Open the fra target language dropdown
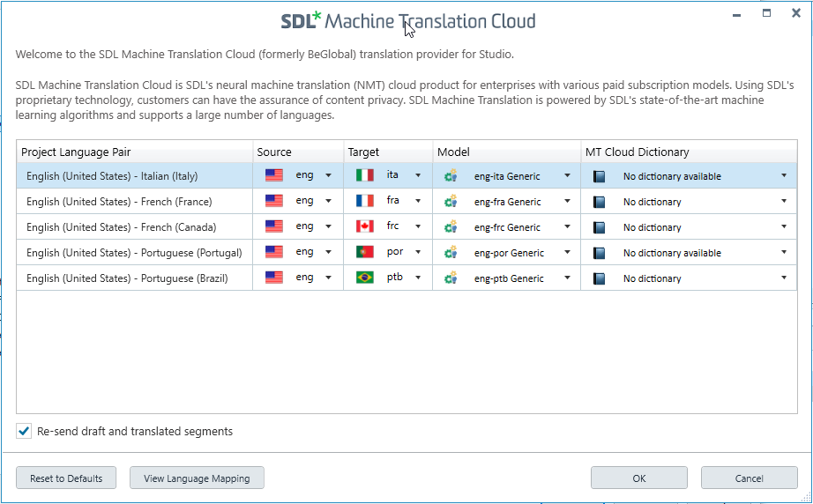This screenshot has height=504, width=813. (418, 201)
